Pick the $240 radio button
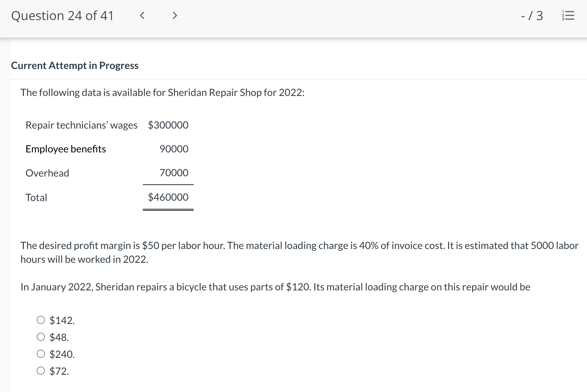 click(40, 354)
